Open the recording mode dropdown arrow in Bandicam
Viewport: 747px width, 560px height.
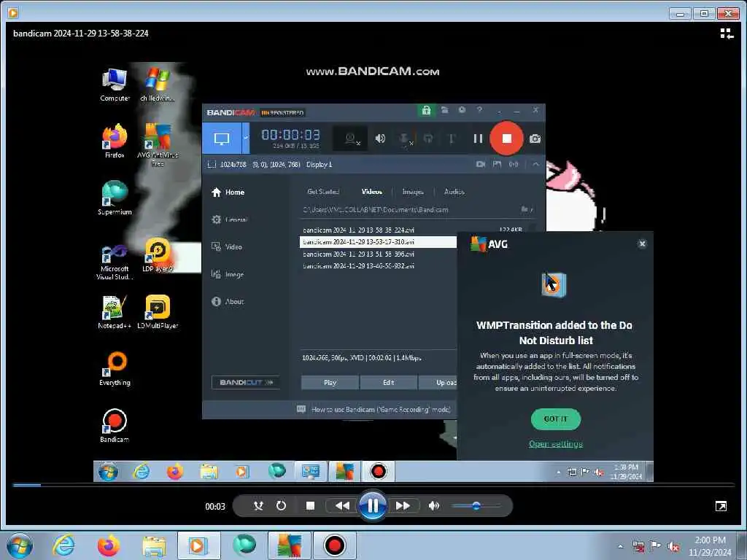click(x=246, y=139)
